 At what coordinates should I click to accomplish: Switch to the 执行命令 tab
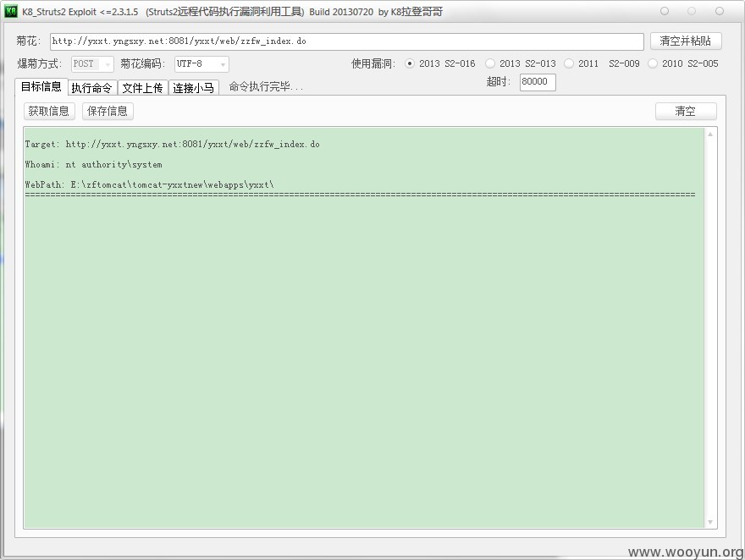(x=92, y=88)
